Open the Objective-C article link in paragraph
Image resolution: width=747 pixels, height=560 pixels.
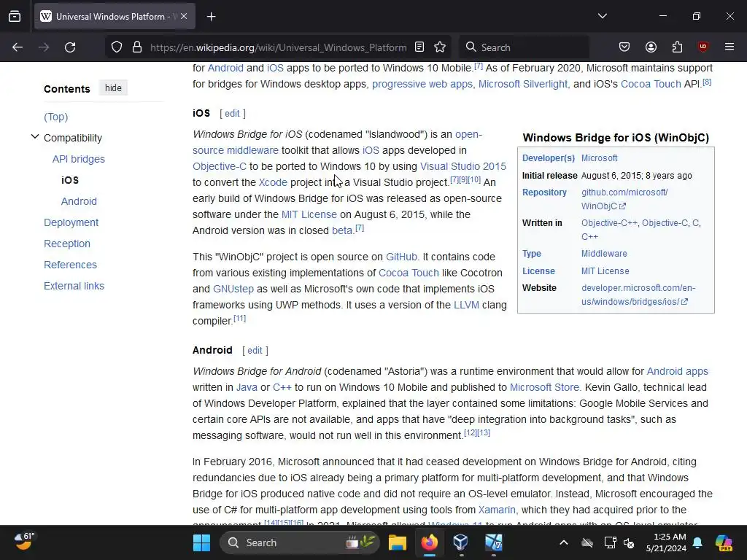tap(220, 166)
